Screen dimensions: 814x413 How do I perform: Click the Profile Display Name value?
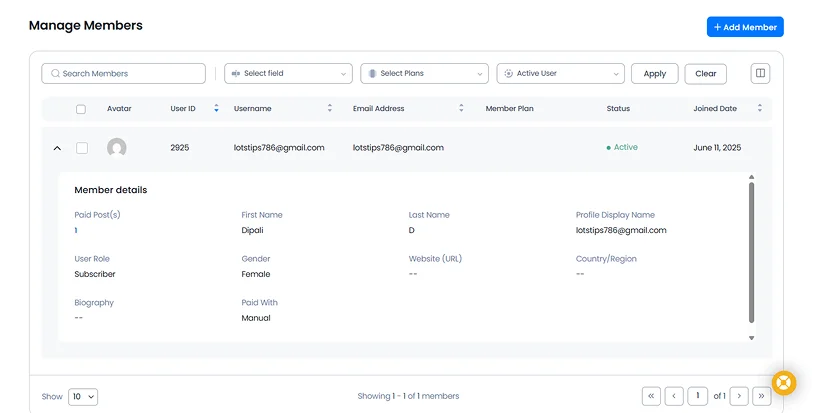(621, 230)
